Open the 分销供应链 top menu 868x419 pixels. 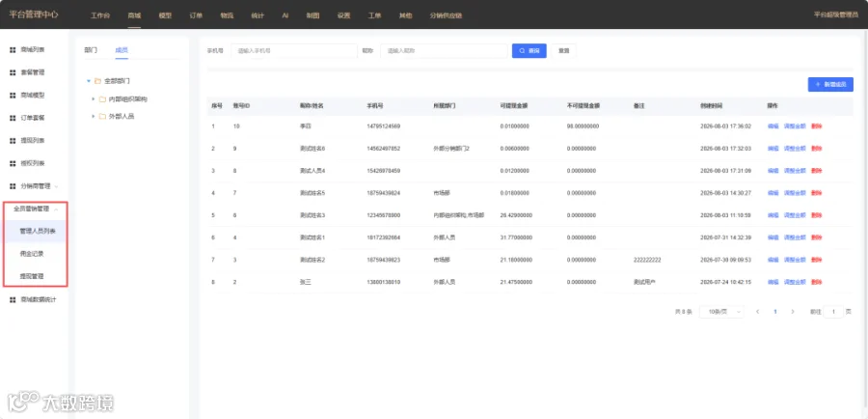[446, 15]
